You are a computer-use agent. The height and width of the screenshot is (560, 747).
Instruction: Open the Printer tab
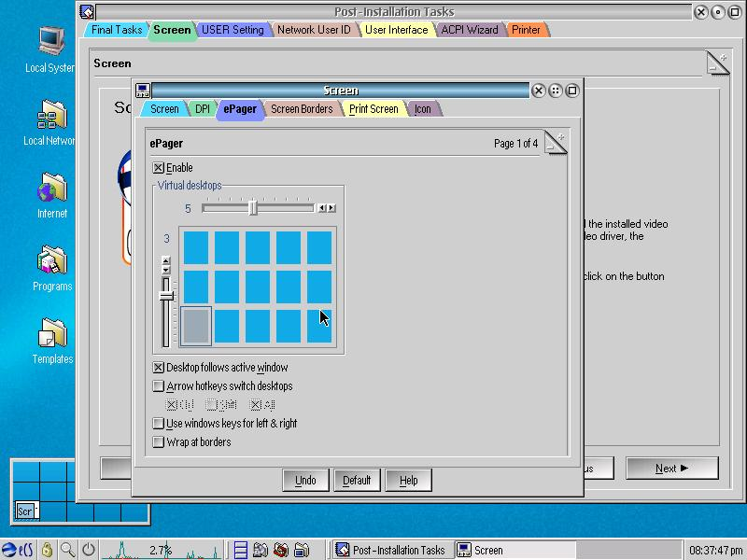(x=526, y=30)
